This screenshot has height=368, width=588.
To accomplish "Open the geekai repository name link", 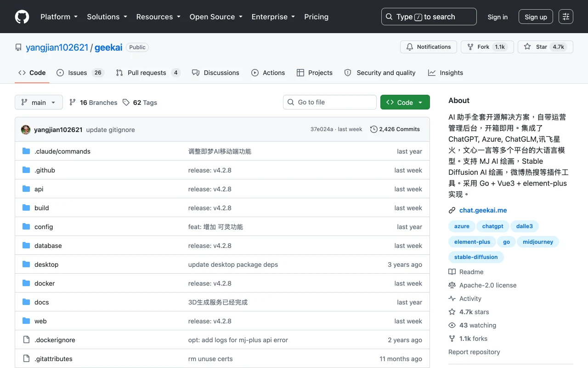I will (x=108, y=47).
